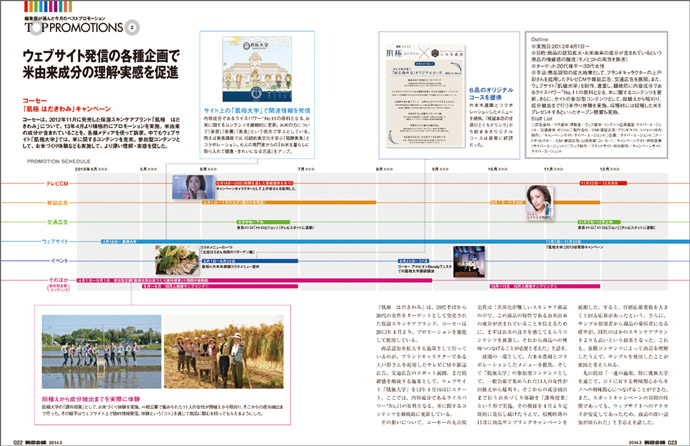
Task: Open the rice paddy planting photo
Action: [x=101, y=351]
